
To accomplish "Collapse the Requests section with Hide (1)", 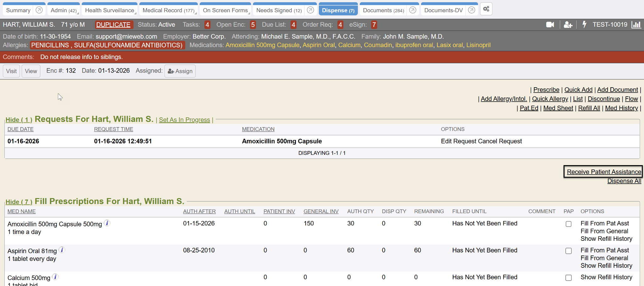I will 19,120.
